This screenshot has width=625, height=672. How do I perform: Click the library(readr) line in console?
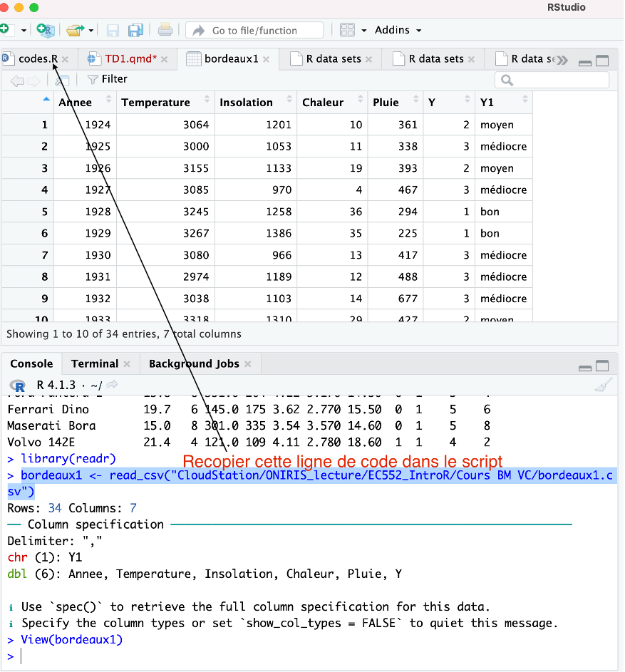(68, 459)
